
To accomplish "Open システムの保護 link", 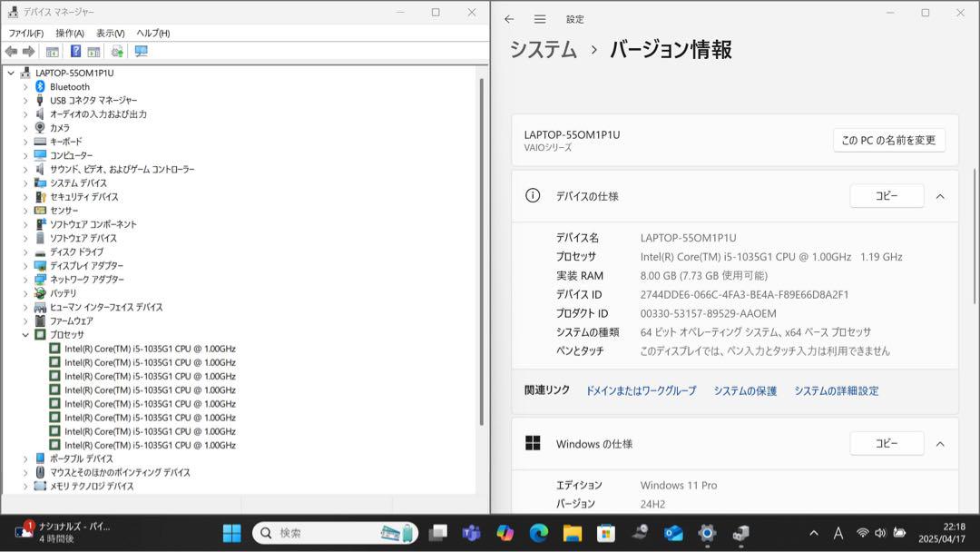I will pyautogui.click(x=745, y=390).
